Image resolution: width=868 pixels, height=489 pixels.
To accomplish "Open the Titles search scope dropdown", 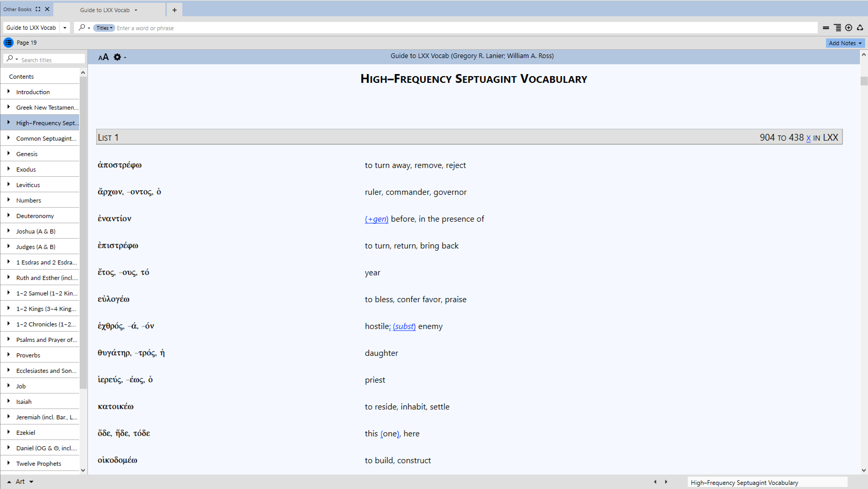I will pyautogui.click(x=104, y=28).
